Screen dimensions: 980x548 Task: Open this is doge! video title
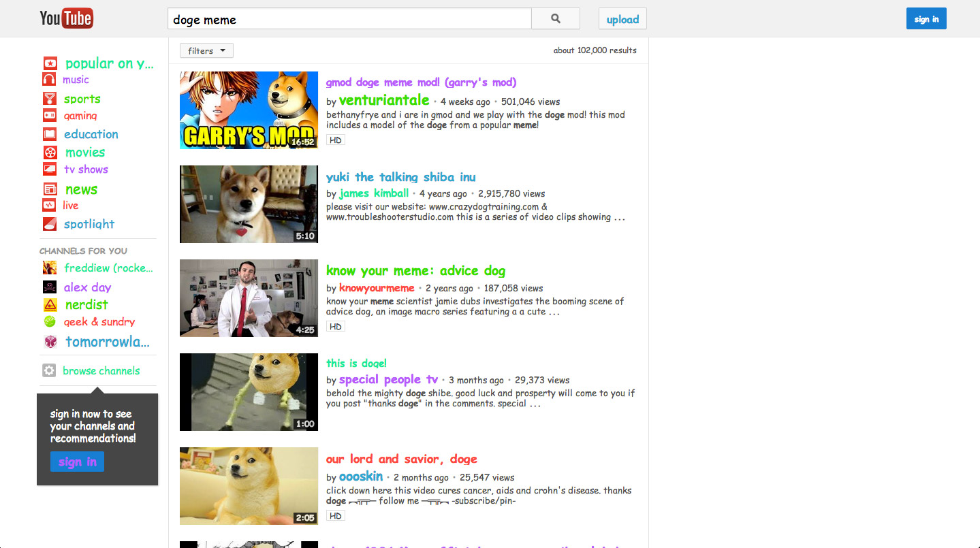(x=356, y=364)
